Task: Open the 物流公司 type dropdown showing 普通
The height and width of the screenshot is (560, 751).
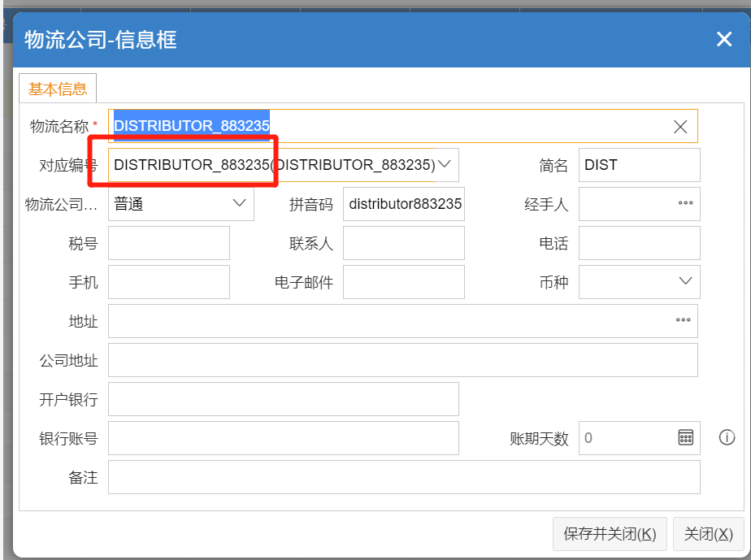Action: click(181, 203)
